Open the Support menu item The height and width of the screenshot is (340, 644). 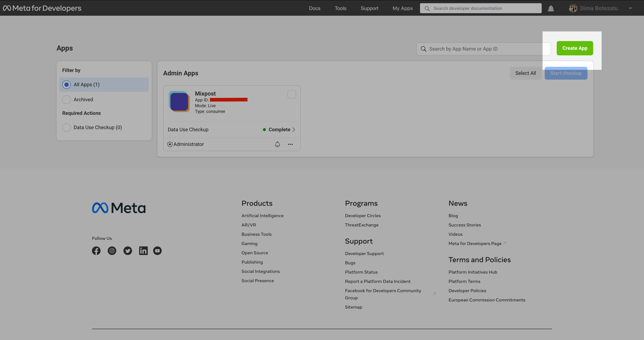369,8
